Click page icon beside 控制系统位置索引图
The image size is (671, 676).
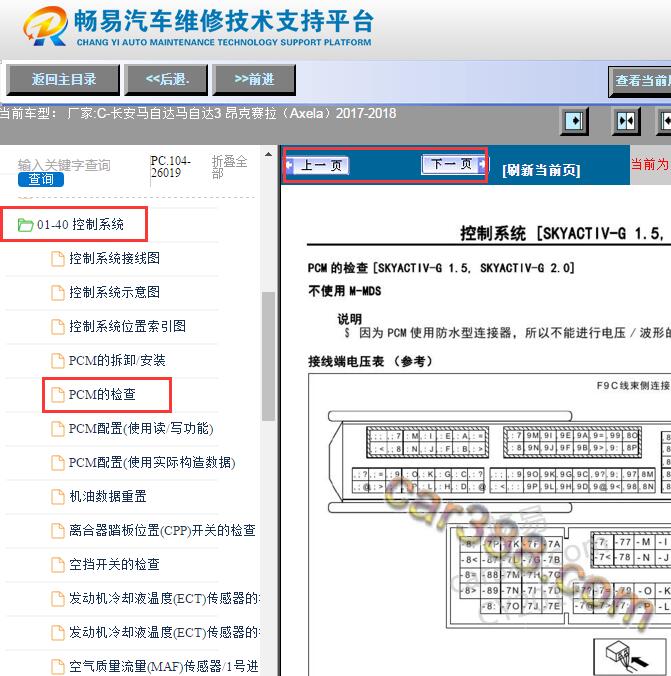(58, 327)
